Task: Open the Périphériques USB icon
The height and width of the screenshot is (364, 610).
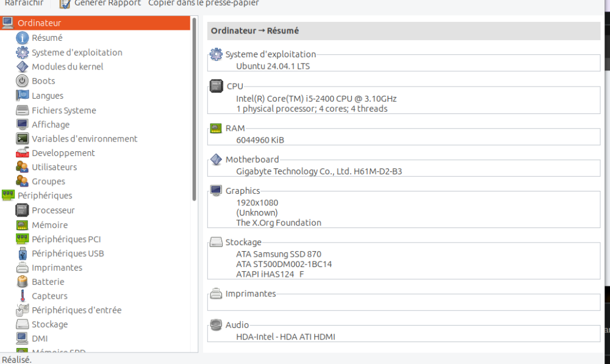Action: [x=23, y=253]
